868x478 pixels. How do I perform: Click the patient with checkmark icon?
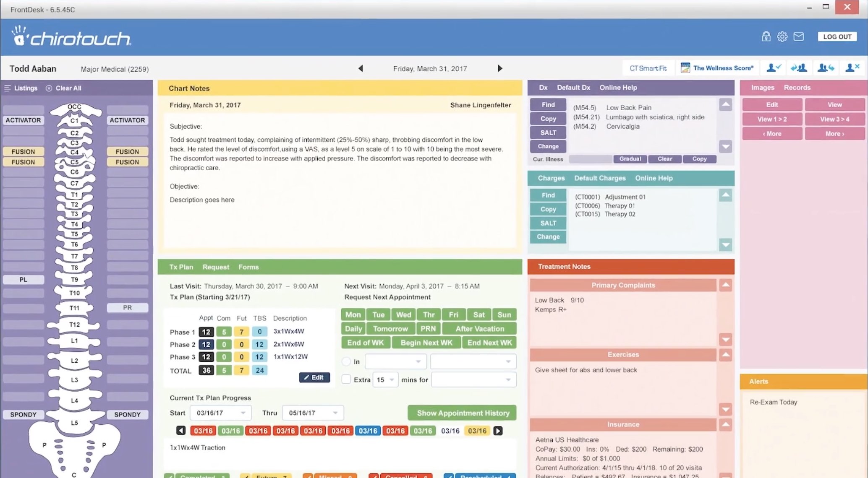click(773, 68)
